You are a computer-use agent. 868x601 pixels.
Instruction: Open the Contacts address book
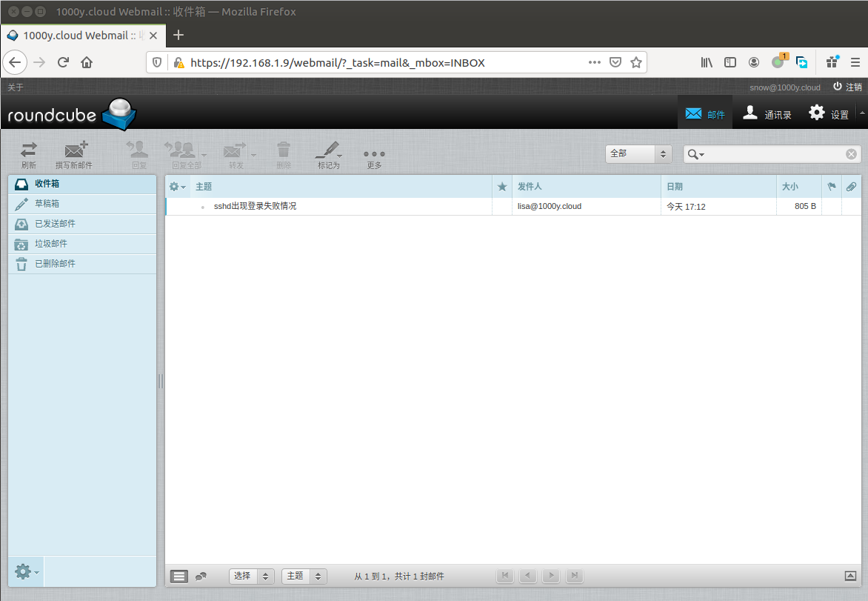[x=767, y=114]
